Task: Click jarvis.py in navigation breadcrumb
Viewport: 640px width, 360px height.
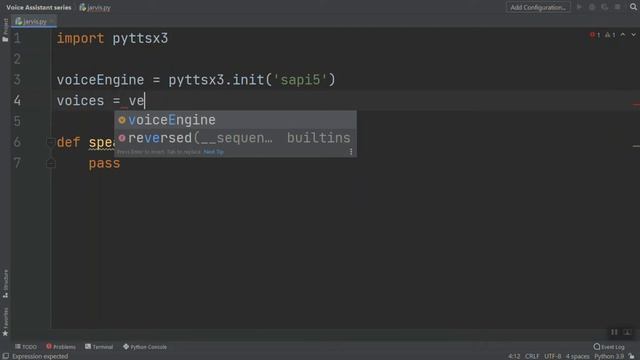Action: [x=95, y=7]
